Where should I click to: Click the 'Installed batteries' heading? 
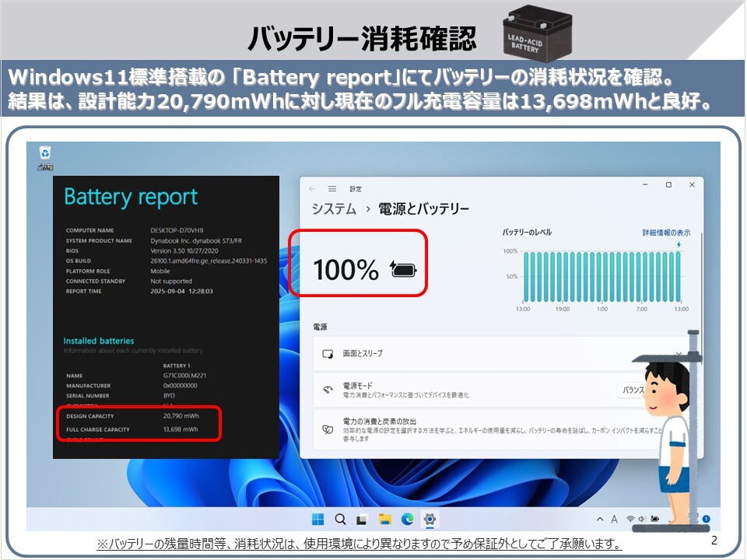pos(99,341)
